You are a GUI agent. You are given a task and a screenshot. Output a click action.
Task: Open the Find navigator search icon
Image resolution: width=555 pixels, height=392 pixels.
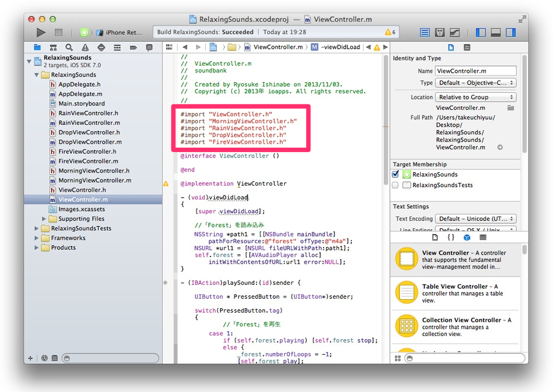click(x=69, y=48)
